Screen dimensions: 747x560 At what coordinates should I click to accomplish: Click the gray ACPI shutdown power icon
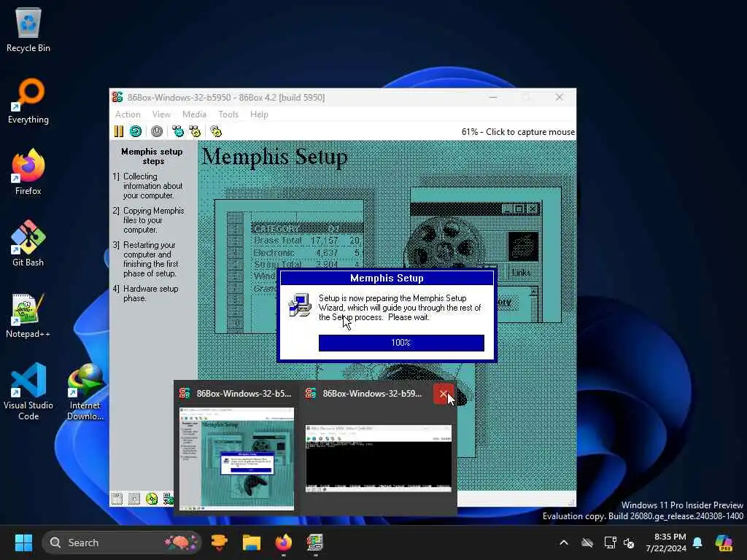[157, 131]
